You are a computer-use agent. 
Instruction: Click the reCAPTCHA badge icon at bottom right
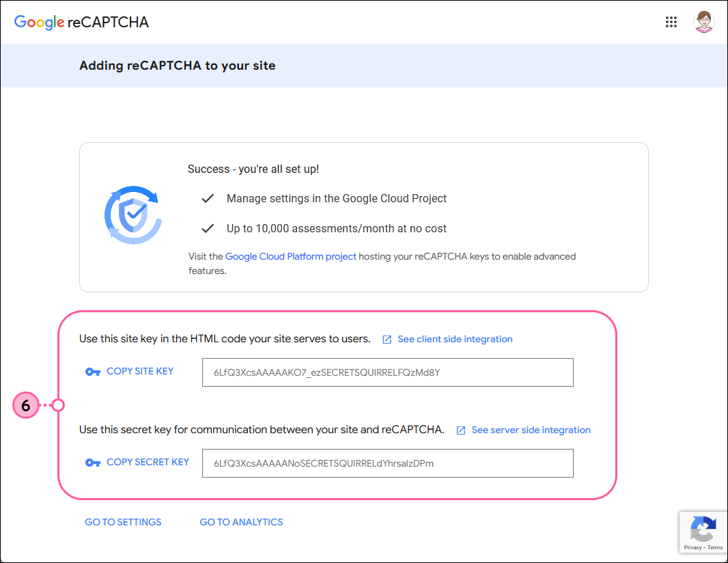point(703,529)
